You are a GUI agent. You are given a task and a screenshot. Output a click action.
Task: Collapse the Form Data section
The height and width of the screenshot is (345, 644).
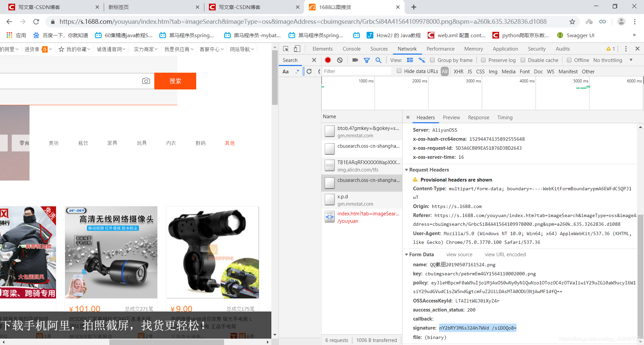407,255
